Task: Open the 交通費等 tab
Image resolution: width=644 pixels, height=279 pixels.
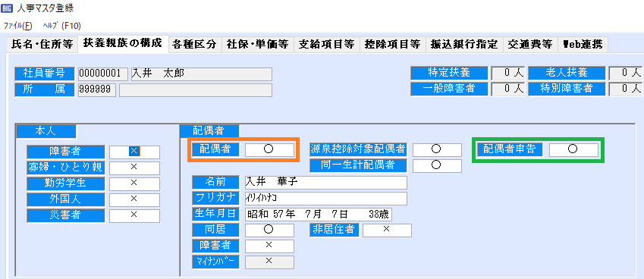Action: click(530, 45)
